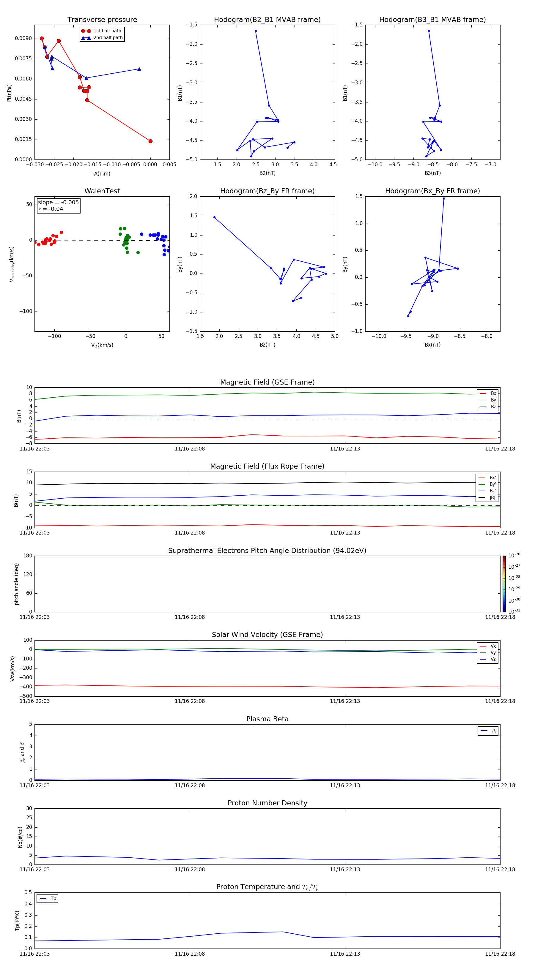Click topmost data point in B2_B1 hodogram
The height and width of the screenshot is (980, 535).
[256, 31]
